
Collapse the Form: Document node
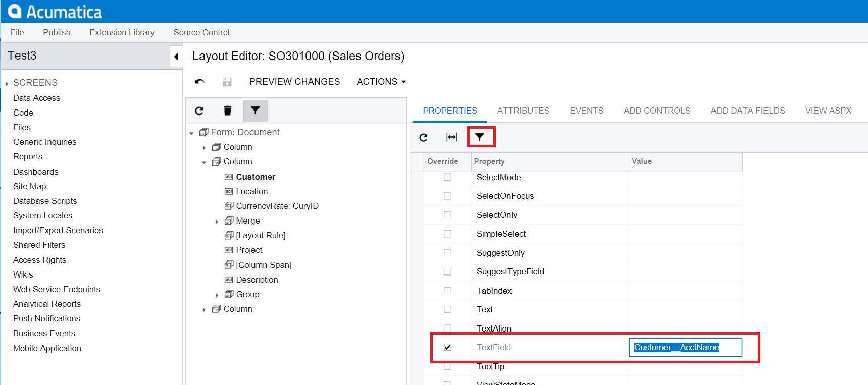[191, 133]
